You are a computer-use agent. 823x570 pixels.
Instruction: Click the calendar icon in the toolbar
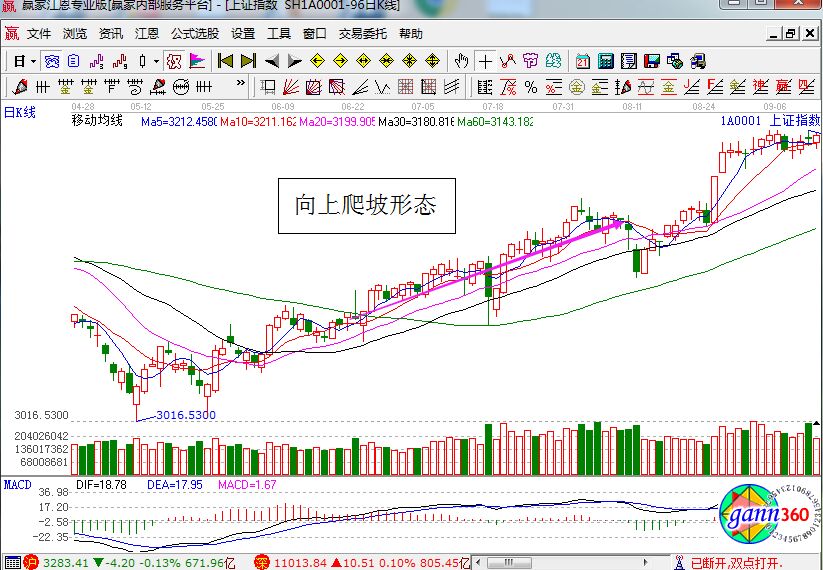(581, 61)
